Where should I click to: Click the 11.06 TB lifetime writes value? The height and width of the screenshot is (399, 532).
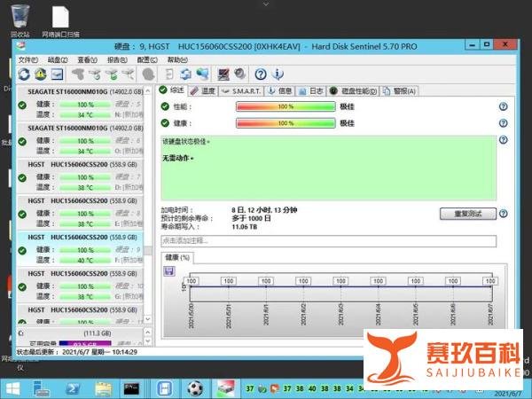click(245, 227)
